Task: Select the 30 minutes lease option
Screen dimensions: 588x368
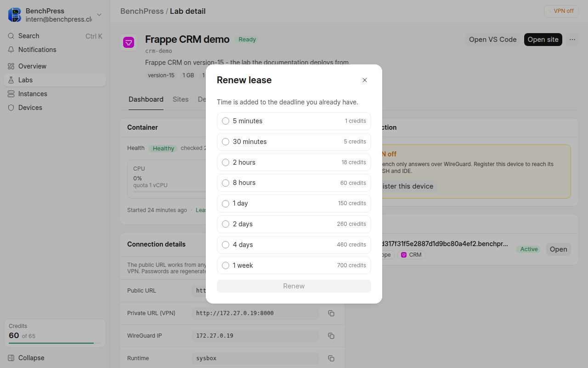Action: (x=294, y=142)
